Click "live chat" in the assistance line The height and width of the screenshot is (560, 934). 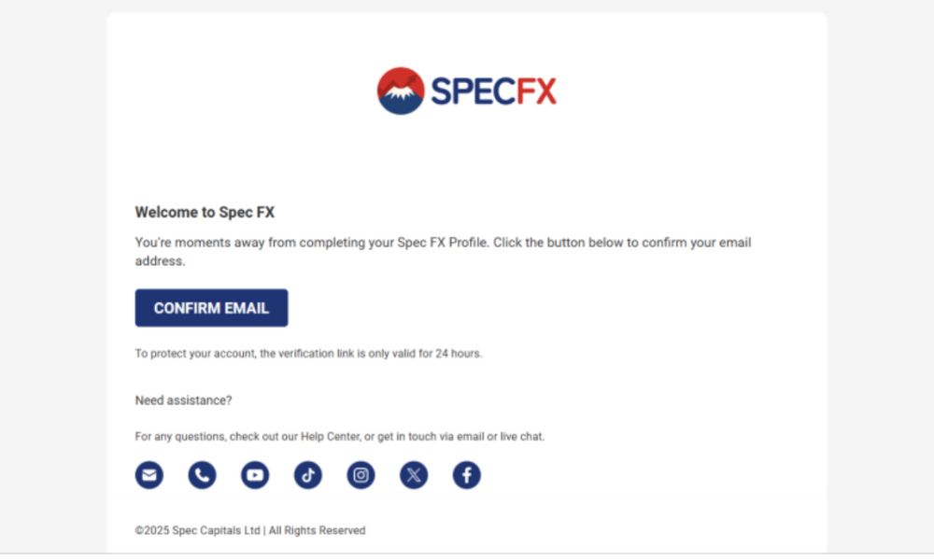[x=522, y=436]
